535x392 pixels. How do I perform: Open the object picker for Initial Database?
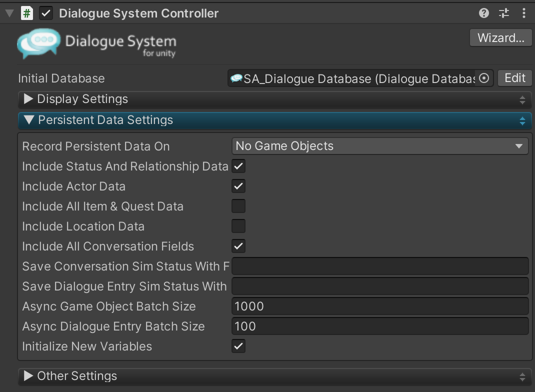484,78
